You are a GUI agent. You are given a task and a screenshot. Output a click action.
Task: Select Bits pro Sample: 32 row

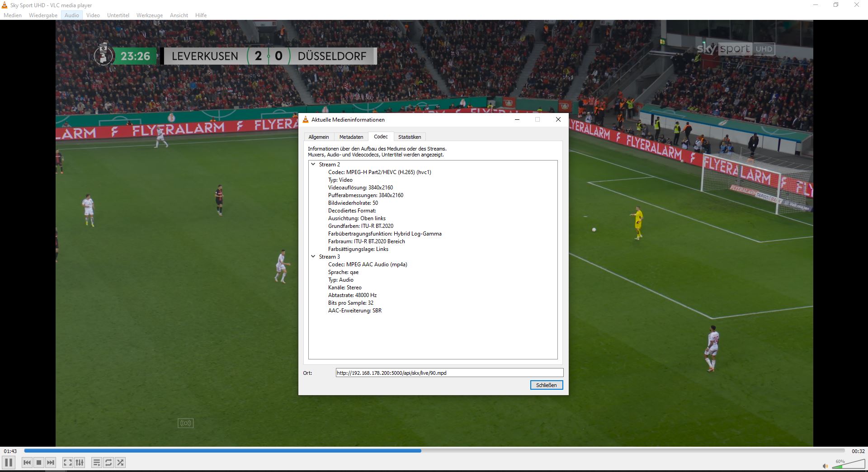pyautogui.click(x=351, y=303)
